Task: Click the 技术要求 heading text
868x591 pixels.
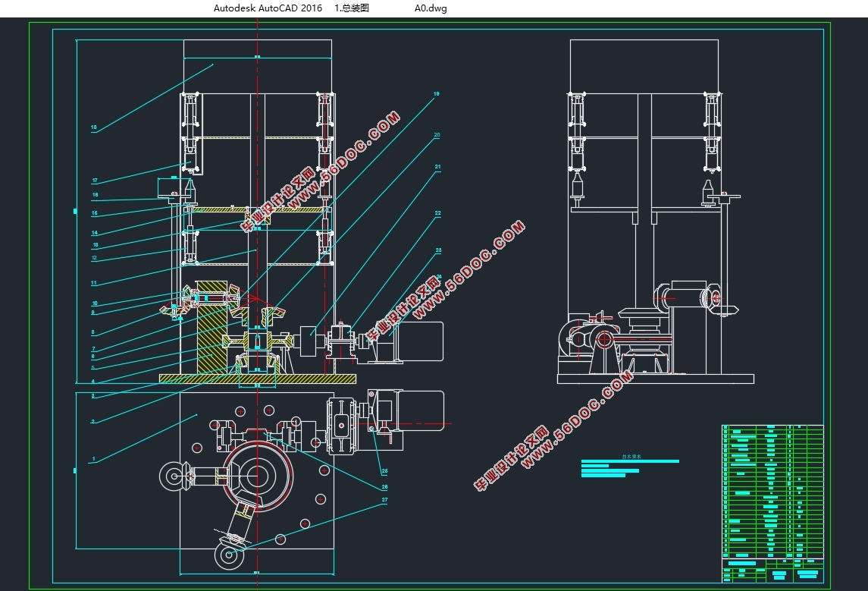Action: click(631, 457)
